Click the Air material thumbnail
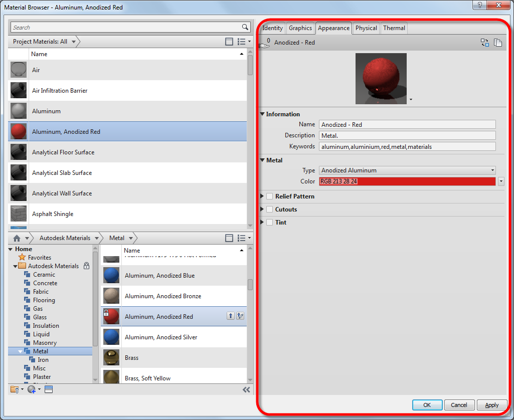The height and width of the screenshot is (420, 514). (19, 70)
